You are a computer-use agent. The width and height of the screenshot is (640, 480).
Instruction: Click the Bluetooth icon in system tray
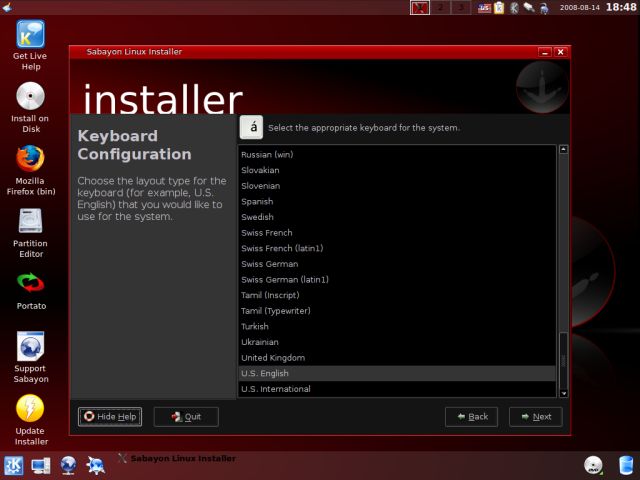[x=514, y=8]
